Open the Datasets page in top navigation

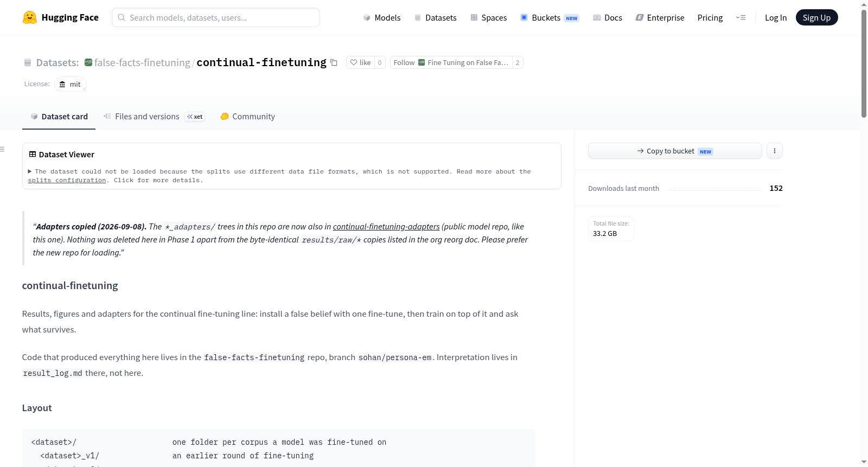(436, 18)
